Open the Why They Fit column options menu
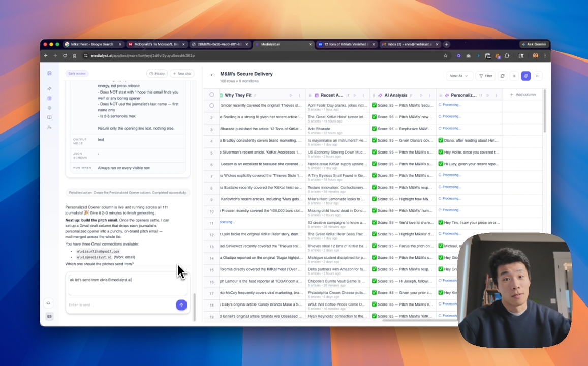 pos(299,95)
